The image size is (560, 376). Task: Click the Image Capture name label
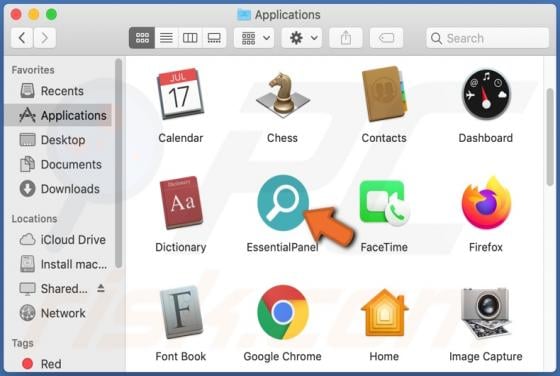point(486,356)
